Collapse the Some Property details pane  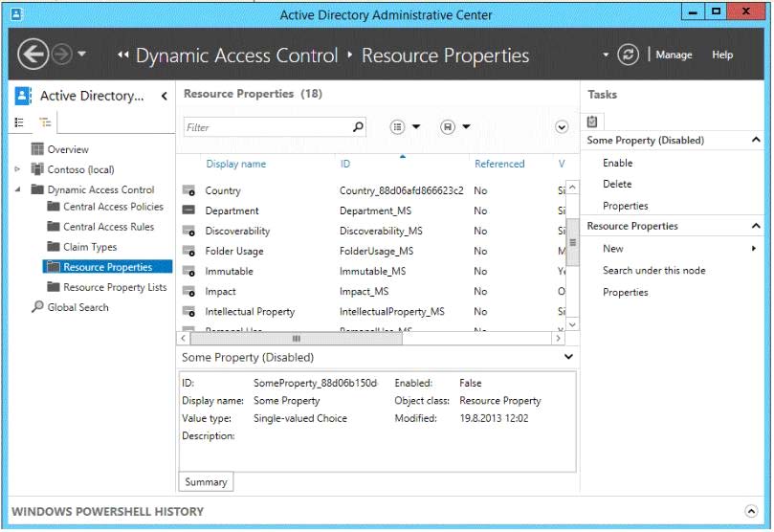[568, 357]
